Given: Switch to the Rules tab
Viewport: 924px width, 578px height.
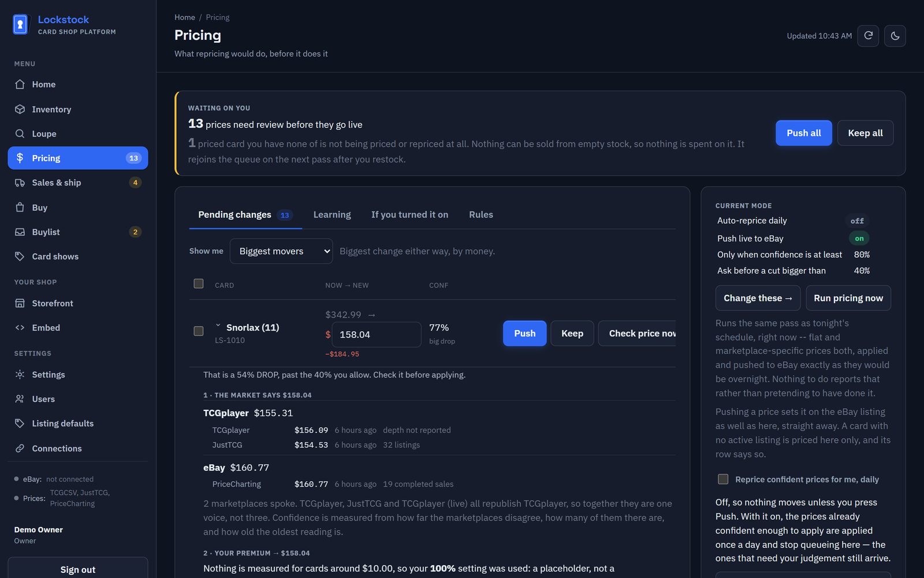Looking at the screenshot, I should [x=481, y=214].
